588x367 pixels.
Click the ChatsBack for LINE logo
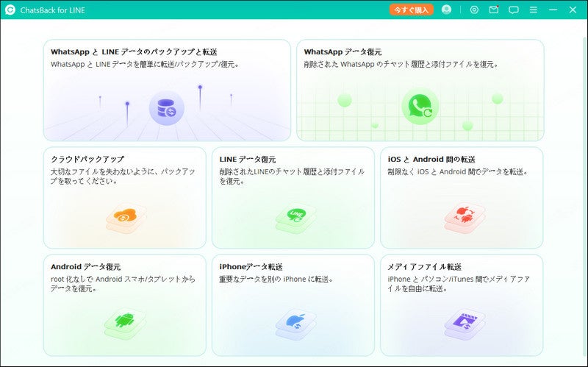(x=10, y=10)
